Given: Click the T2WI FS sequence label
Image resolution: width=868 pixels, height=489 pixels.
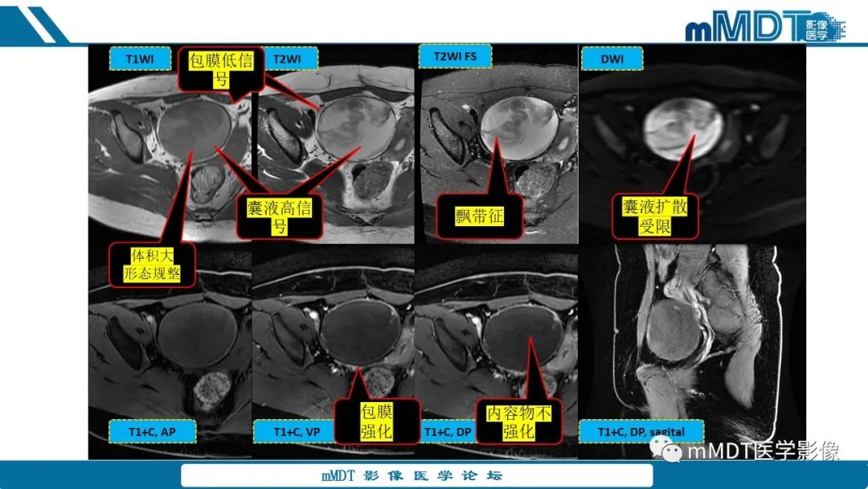Looking at the screenshot, I should click(x=455, y=56).
